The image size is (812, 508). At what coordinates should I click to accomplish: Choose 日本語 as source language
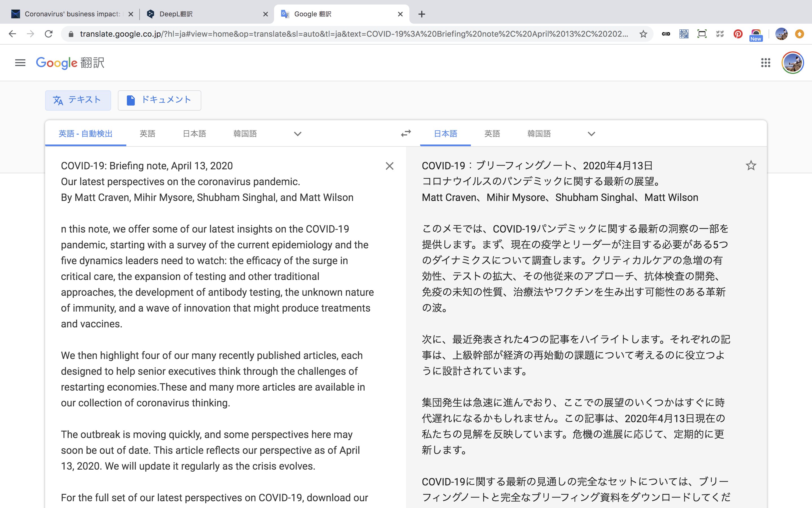tap(194, 134)
